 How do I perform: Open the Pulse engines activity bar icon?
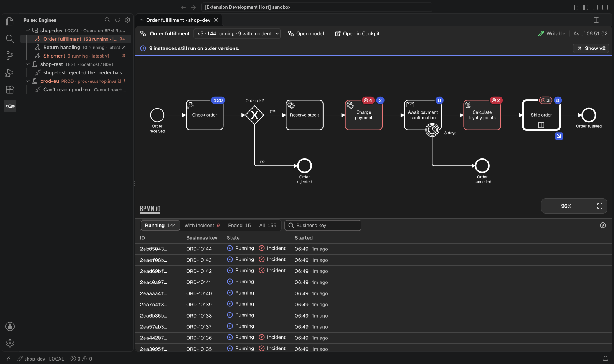(x=10, y=106)
